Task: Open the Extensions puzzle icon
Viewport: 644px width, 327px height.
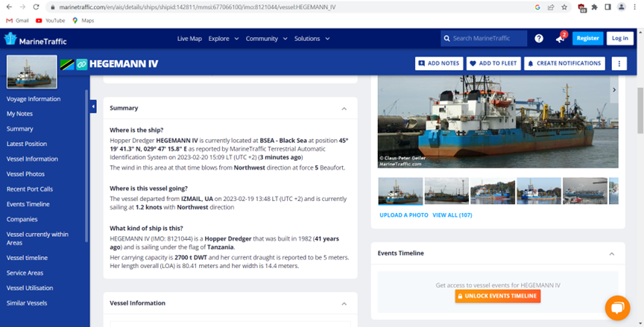Action: click(595, 7)
